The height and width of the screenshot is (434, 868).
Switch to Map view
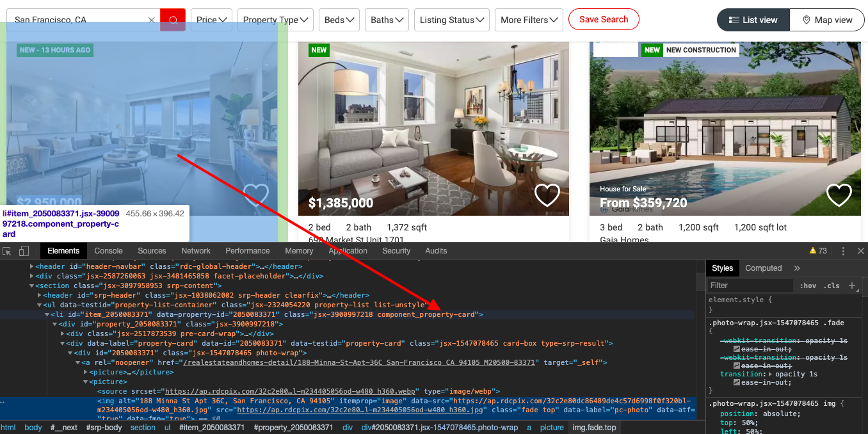tap(826, 20)
